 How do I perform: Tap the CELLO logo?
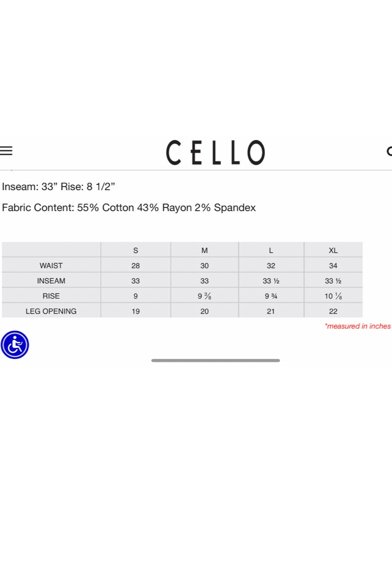coord(215,152)
